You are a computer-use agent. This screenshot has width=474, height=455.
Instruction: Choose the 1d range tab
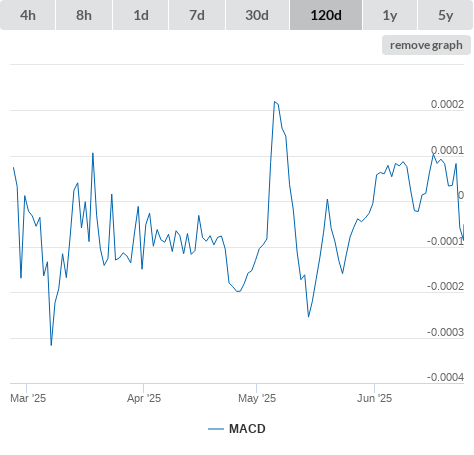[141, 15]
